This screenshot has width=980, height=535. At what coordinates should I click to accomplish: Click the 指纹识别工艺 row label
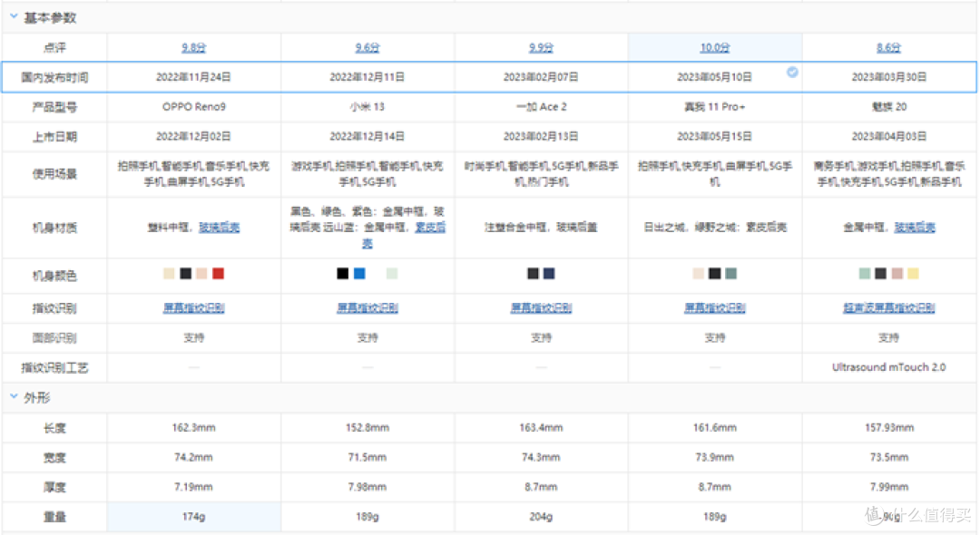tap(54, 367)
